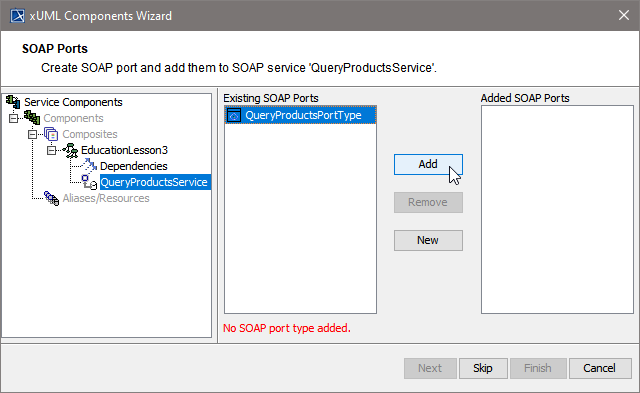Collapse the Components tree node
This screenshot has height=393, width=640.
[x=13, y=118]
